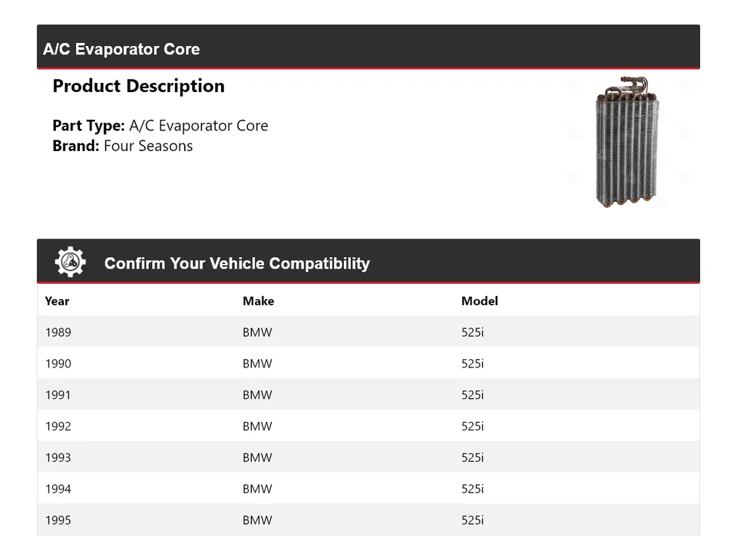
Task: Select the Product Description heading
Action: coord(138,86)
